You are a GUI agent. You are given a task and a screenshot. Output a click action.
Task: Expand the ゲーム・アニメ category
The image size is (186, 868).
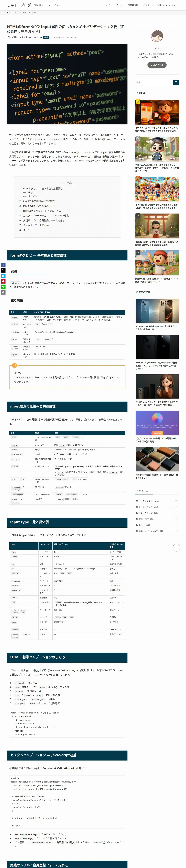[x=176, y=507]
